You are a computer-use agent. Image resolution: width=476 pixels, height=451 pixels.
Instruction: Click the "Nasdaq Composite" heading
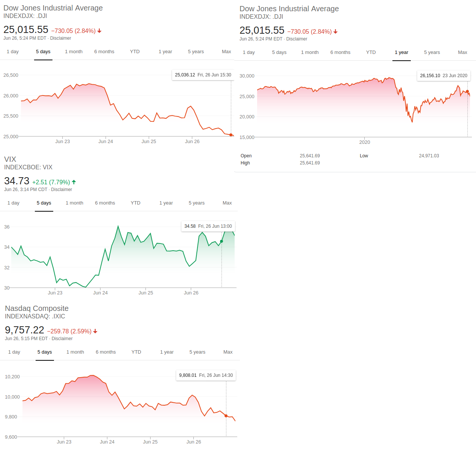click(37, 308)
